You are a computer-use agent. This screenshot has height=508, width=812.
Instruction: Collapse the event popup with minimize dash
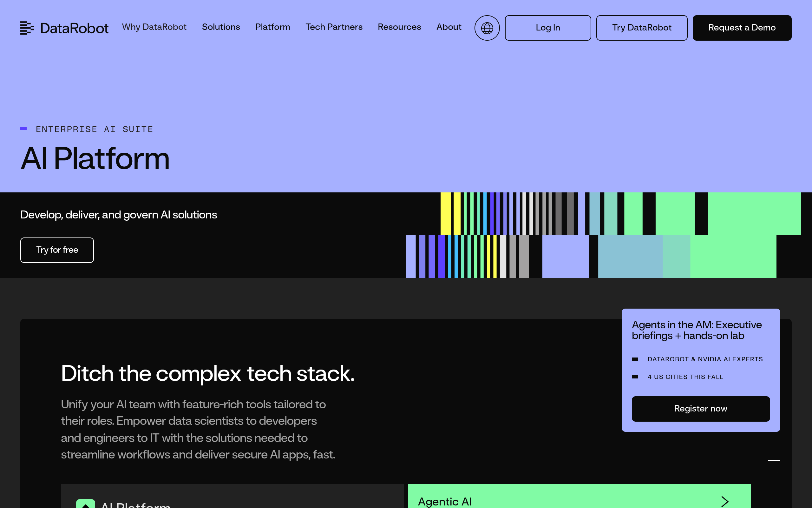pos(773,460)
